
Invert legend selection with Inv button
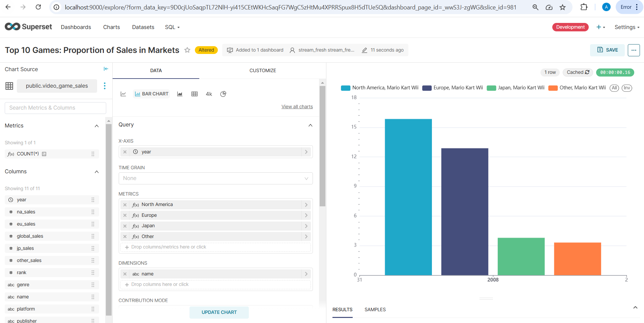[627, 88]
